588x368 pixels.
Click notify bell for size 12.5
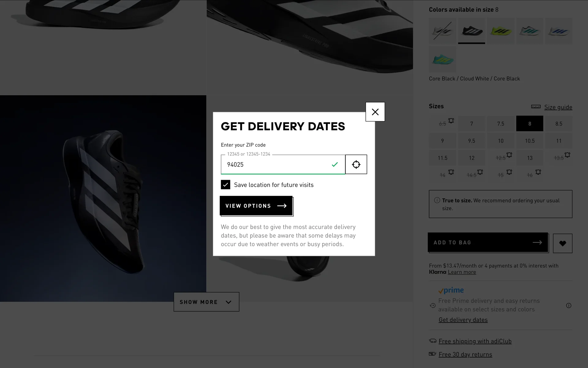coord(509,155)
